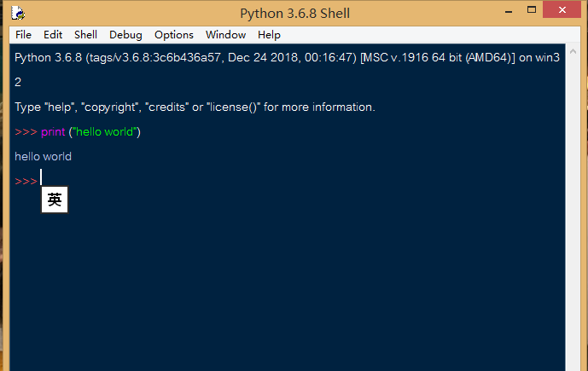The image size is (588, 371).
Task: Click the Python 3.6.8 Shell title text
Action: coord(294,13)
